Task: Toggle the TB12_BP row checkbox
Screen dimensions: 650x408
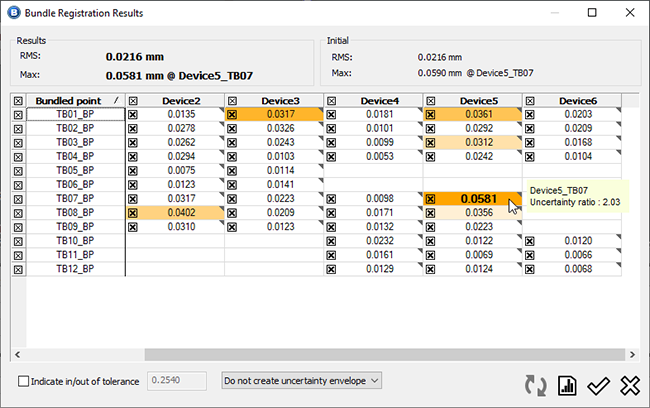Action: (17, 269)
